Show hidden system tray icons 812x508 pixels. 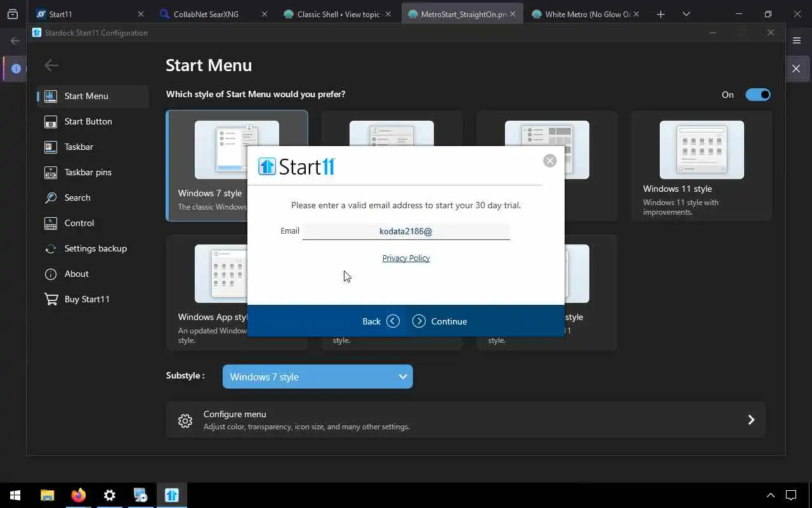(x=770, y=495)
